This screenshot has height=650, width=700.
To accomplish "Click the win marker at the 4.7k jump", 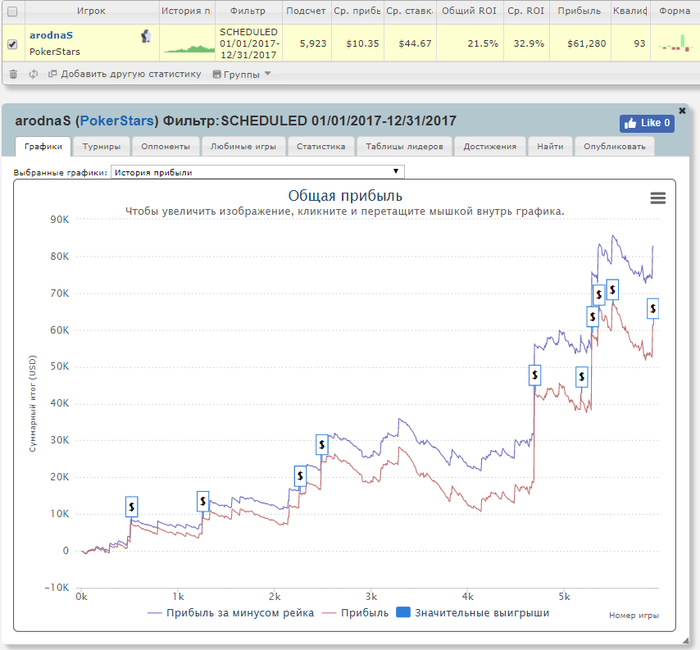I will 534,375.
